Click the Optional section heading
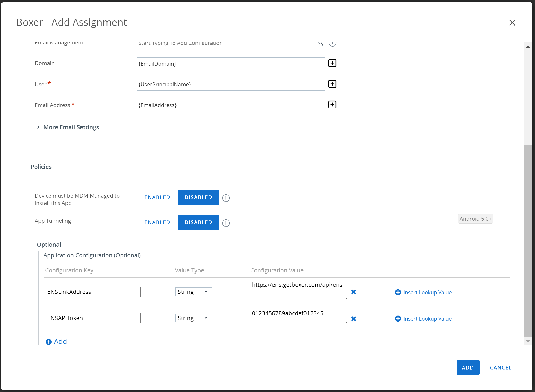The width and height of the screenshot is (535, 392). click(49, 245)
